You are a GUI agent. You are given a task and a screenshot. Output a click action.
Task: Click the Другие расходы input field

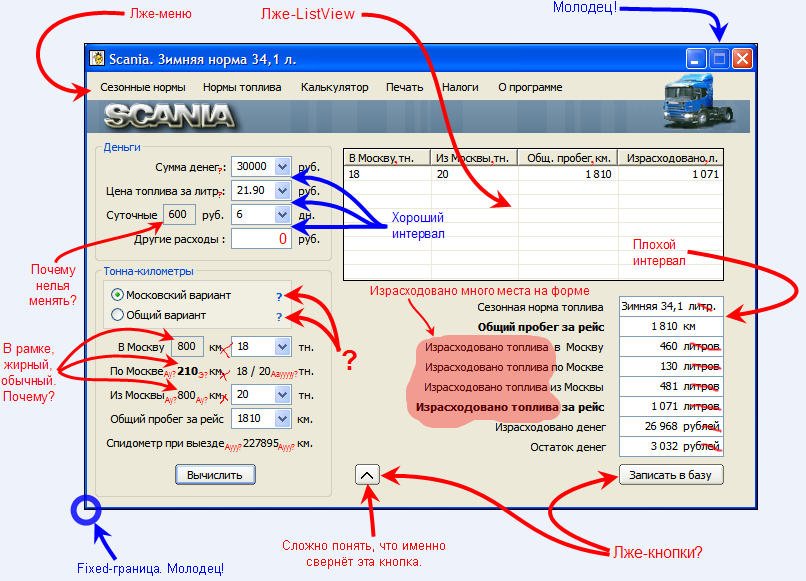click(x=261, y=239)
